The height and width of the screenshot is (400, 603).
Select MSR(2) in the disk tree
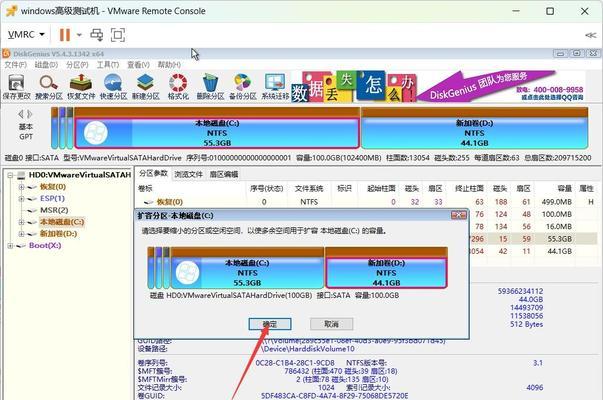click(54, 210)
